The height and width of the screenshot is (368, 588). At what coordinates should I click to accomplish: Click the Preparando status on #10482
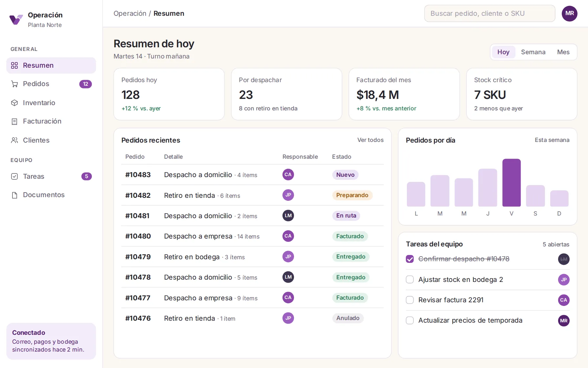[352, 195]
